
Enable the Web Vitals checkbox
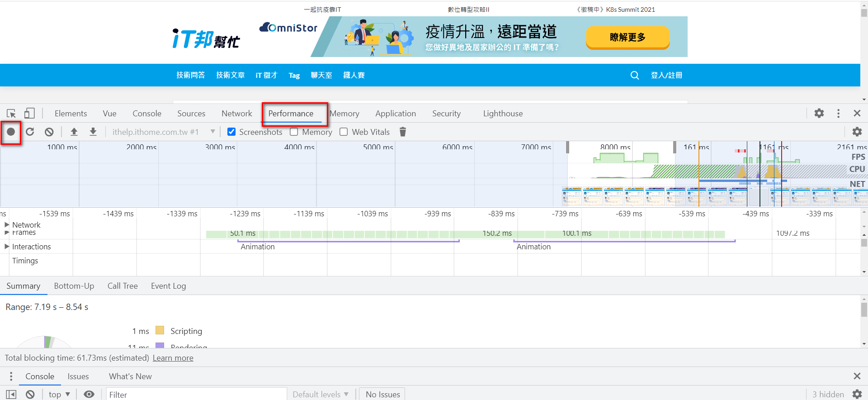pos(344,132)
